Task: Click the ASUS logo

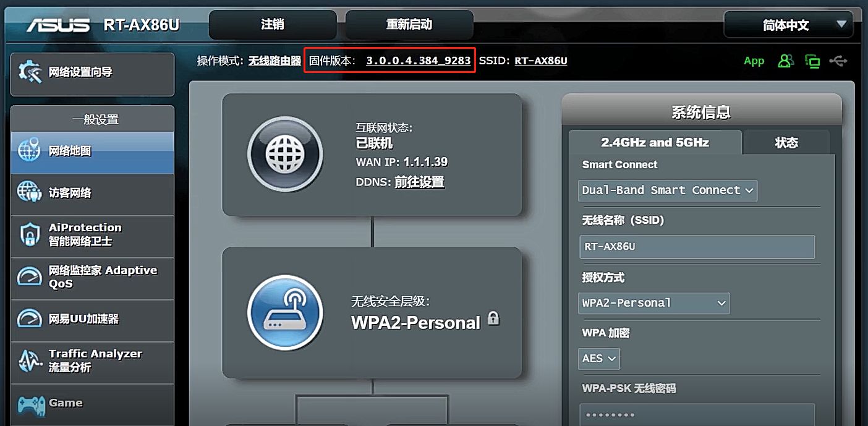Action: click(x=58, y=25)
